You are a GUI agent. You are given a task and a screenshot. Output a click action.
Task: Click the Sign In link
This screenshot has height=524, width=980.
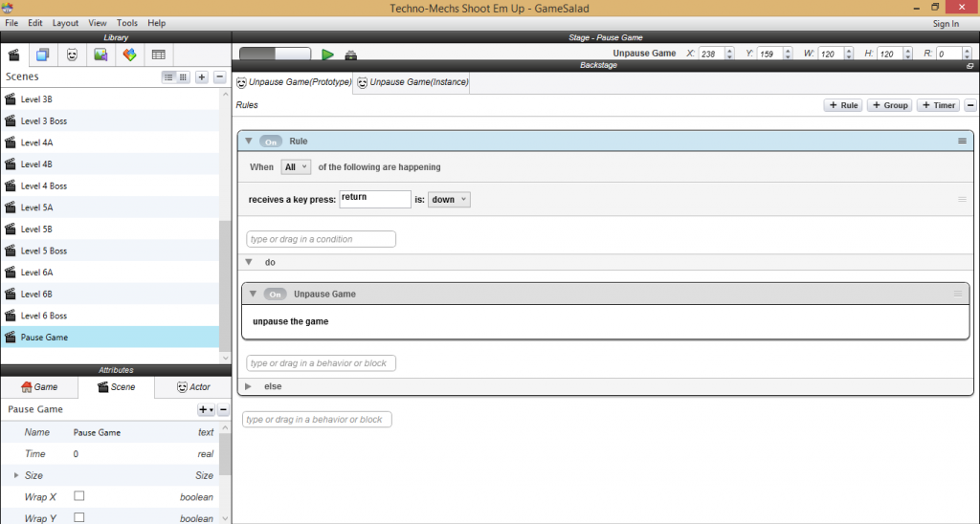[x=946, y=24]
